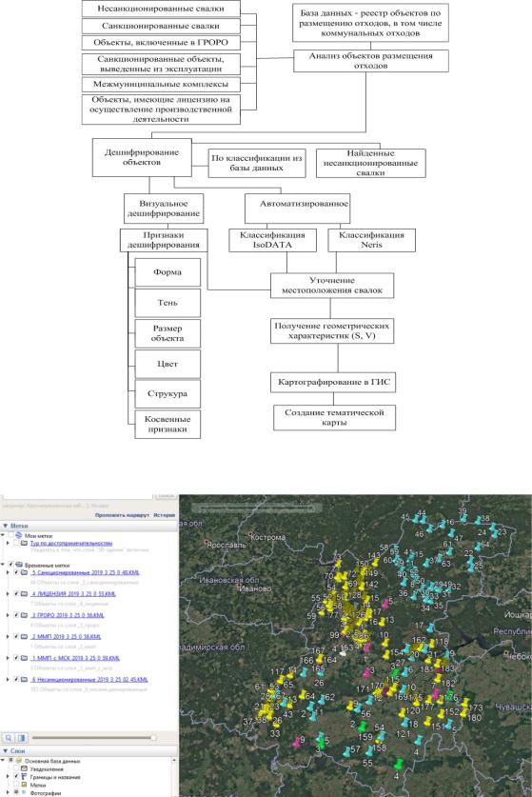Viewport: 532px width, 797px height.
Task: Uncheck the 2 ММП layer checkbox
Action: pos(16,636)
